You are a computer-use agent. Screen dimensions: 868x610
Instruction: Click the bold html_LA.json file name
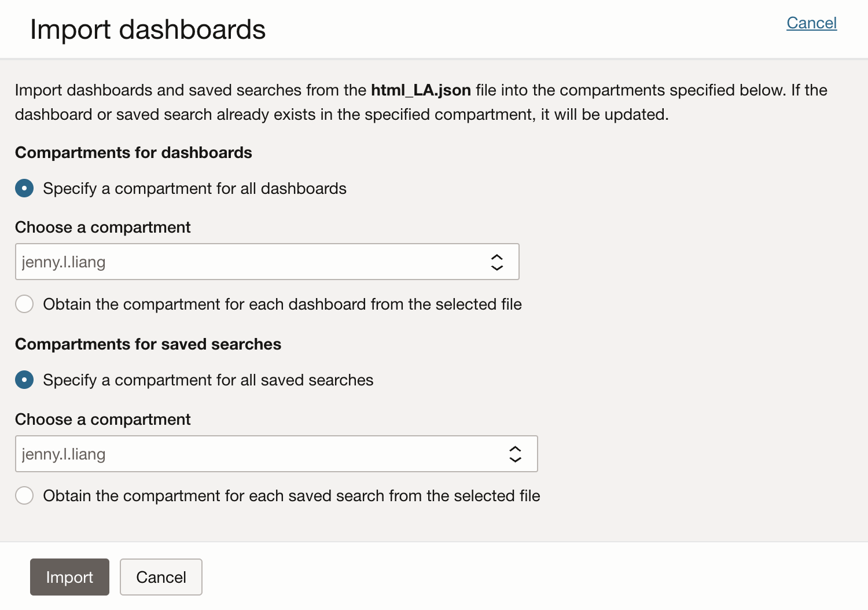tap(421, 90)
